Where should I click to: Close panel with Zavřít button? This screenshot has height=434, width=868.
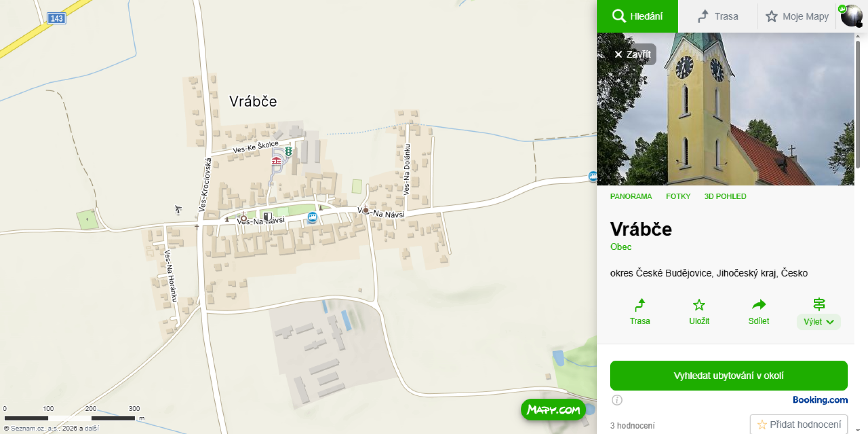click(x=632, y=54)
